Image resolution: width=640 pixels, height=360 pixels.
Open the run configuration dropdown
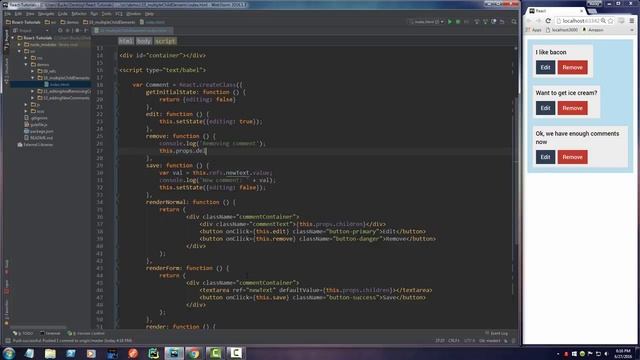[426, 22]
